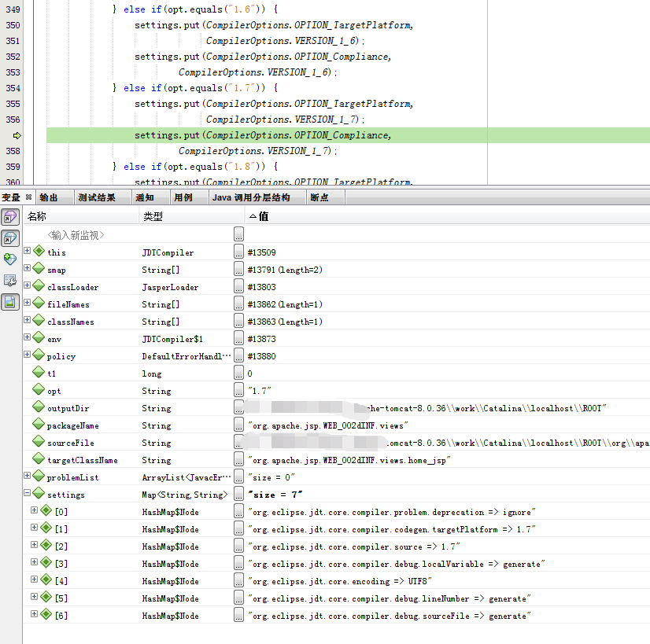The width and height of the screenshot is (650, 644).
Task: Click line number 354 in gutter
Action: 13,88
